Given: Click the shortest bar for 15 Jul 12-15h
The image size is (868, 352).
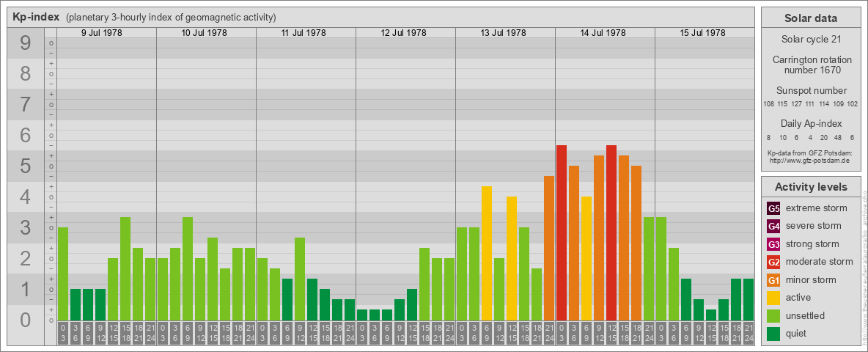Looking at the screenshot, I should (711, 315).
